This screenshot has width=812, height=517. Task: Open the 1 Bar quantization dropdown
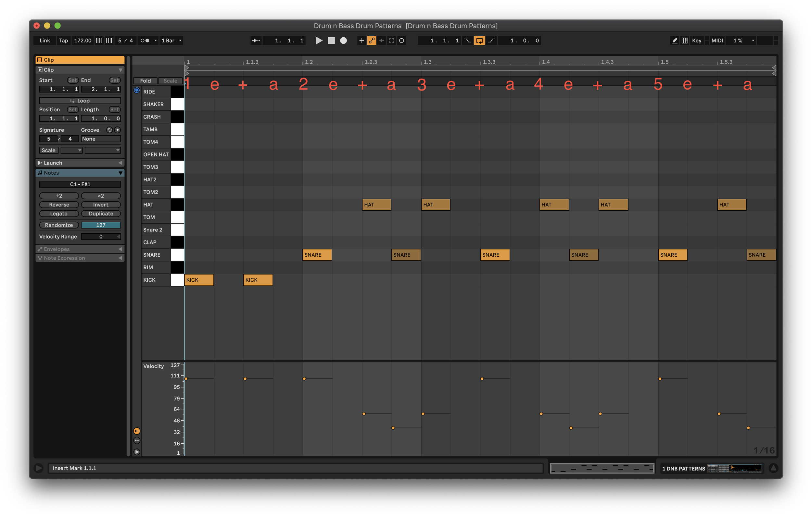pos(171,41)
